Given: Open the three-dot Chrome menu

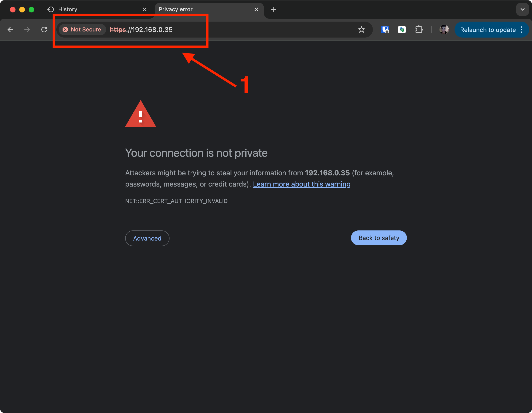Looking at the screenshot, I should tap(521, 30).
